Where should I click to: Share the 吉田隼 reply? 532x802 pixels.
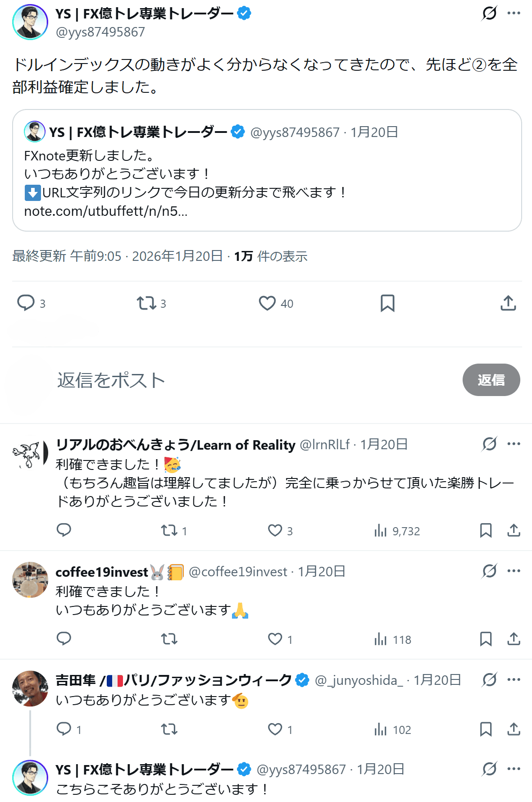[x=514, y=729]
